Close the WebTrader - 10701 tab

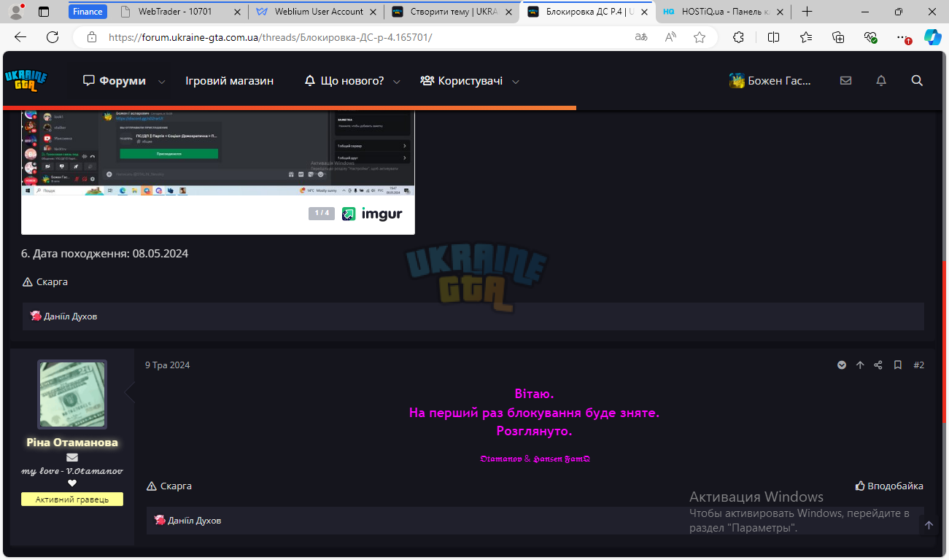coord(236,12)
